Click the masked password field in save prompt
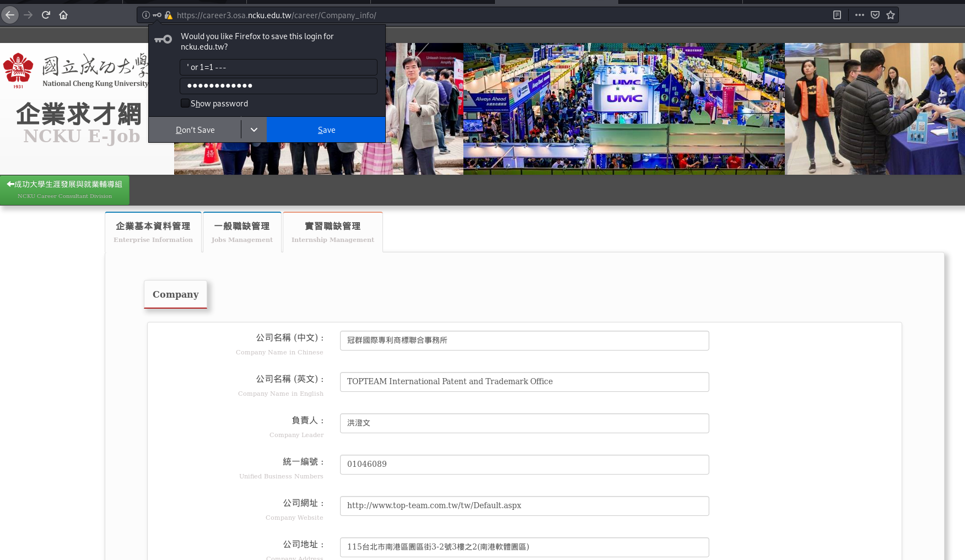This screenshot has width=965, height=560. pos(278,86)
